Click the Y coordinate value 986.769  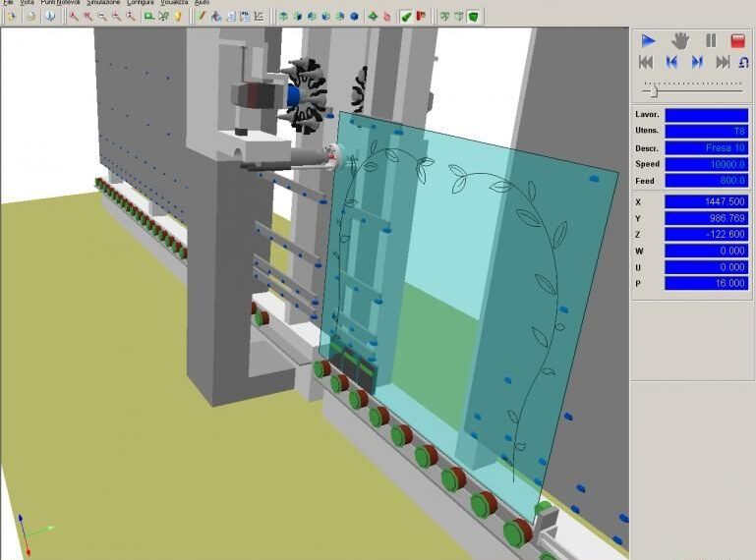[706, 218]
